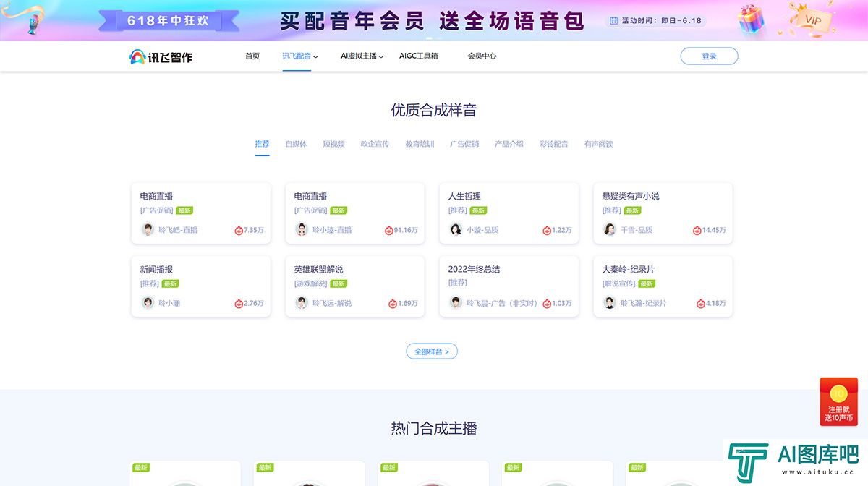The width and height of the screenshot is (868, 486).
Task: Switch to the 教育培训 tab
Action: (420, 144)
